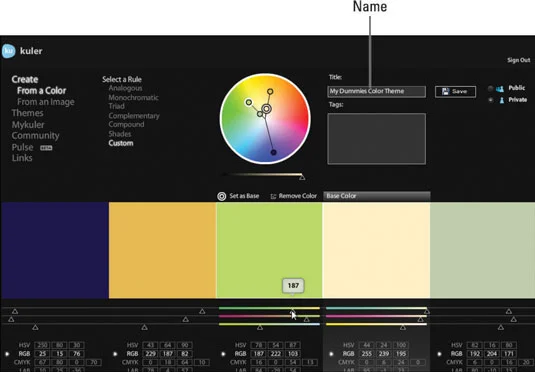This screenshot has width=535, height=372.
Task: Select RGB radio under sage swatch
Action: pyautogui.click(x=439, y=354)
